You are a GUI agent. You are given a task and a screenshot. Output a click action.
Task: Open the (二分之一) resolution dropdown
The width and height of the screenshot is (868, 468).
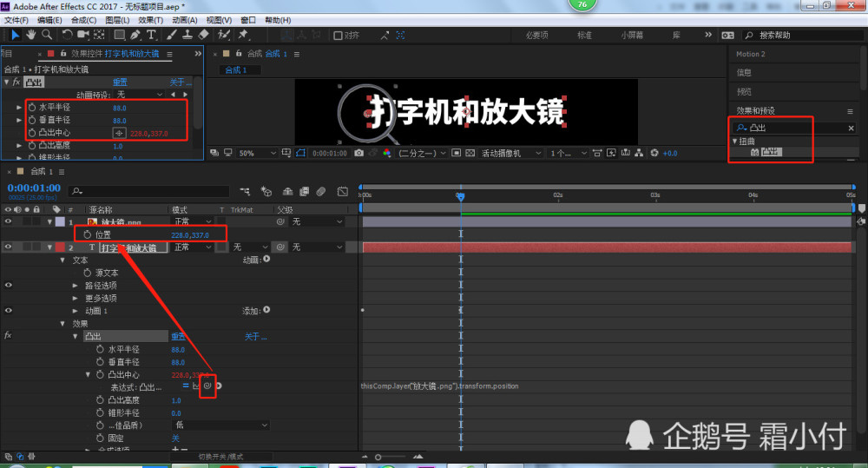pyautogui.click(x=422, y=154)
